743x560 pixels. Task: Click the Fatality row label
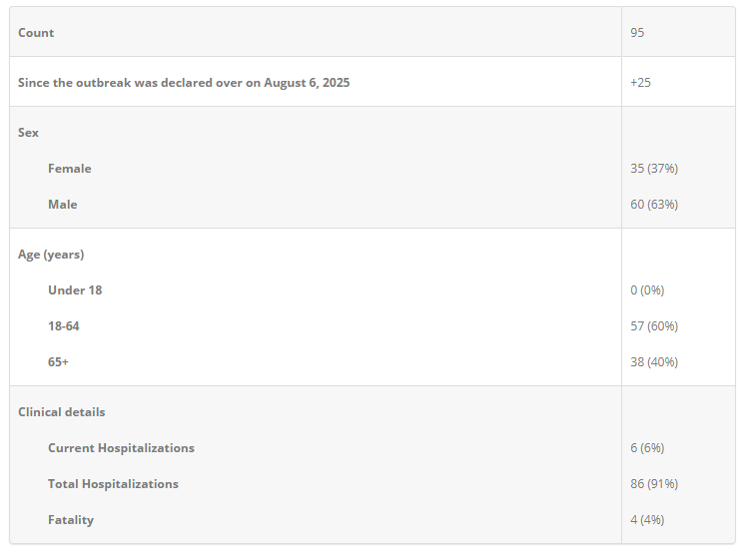[70, 520]
